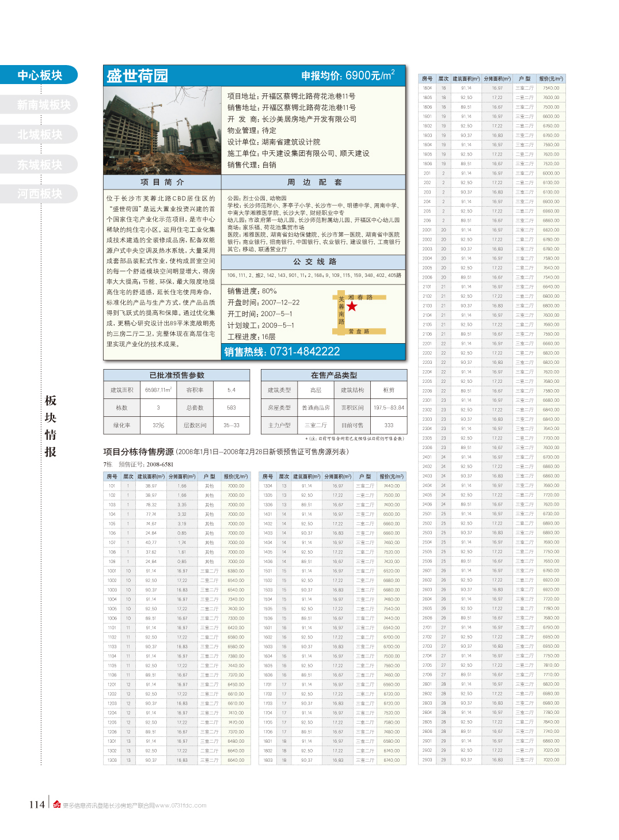Click the 高层 building type cell
Viewport: 619px width, 840px height.
(x=316, y=390)
